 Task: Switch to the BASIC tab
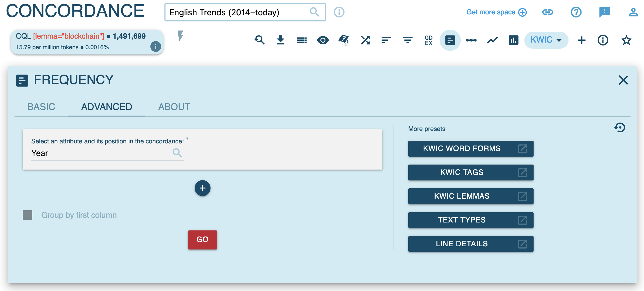[41, 107]
